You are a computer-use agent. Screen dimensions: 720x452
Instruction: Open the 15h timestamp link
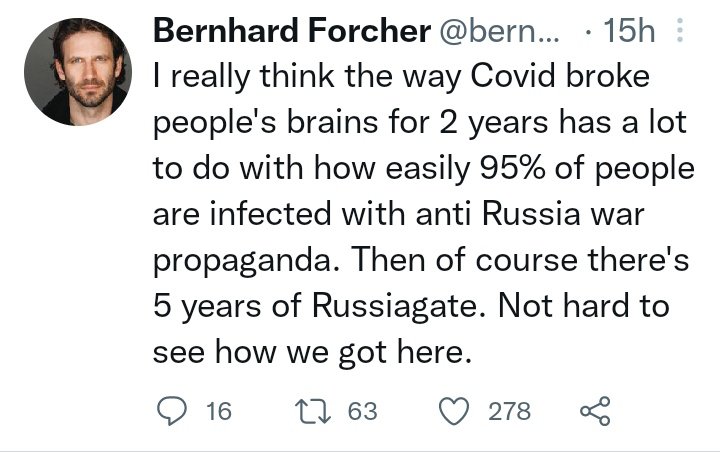point(630,32)
